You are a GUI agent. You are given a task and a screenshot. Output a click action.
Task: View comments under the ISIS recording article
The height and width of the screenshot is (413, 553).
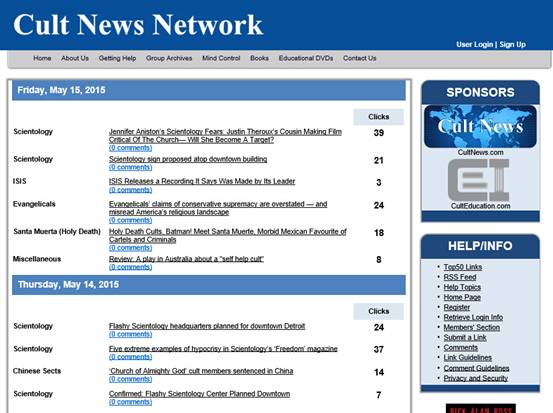pos(130,190)
